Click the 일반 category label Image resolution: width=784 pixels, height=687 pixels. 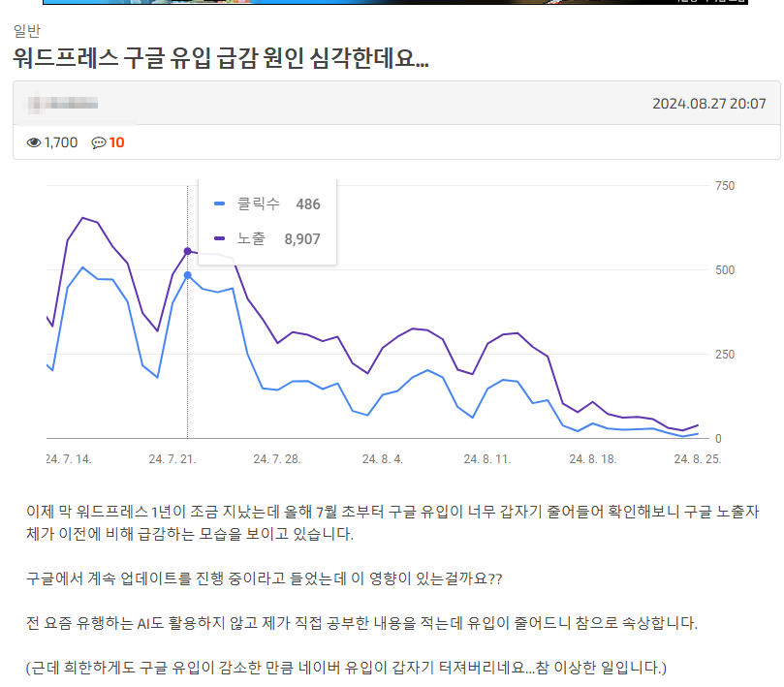[x=26, y=31]
